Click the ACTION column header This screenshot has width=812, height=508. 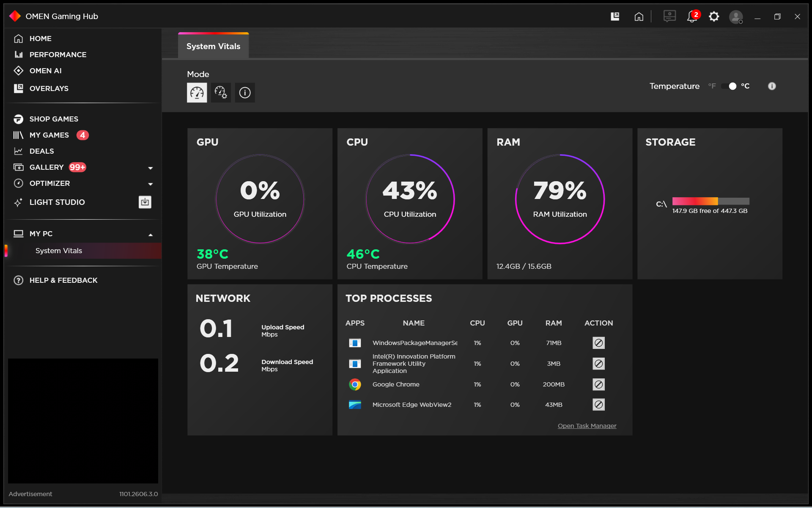pos(598,323)
